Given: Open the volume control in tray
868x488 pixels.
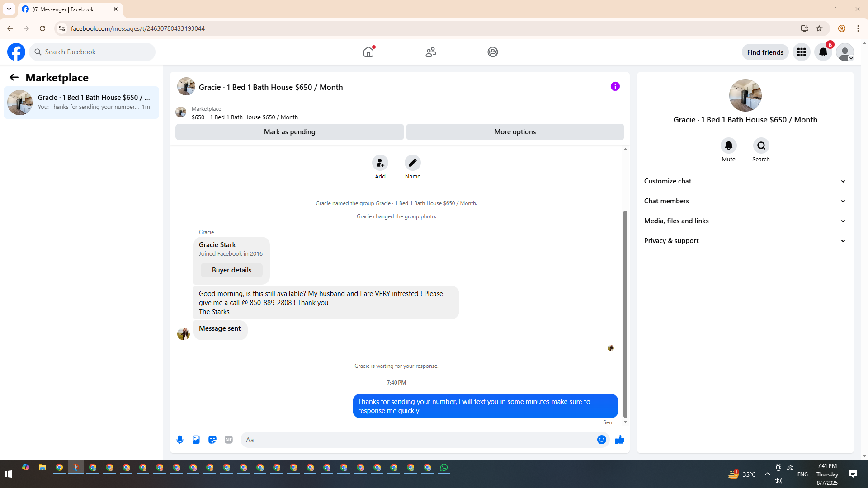Looking at the screenshot, I should click(778, 481).
